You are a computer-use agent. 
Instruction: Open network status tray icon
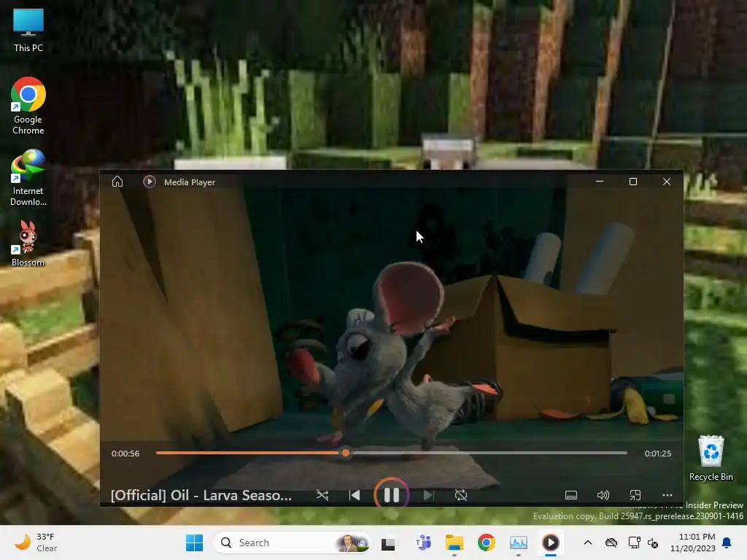click(634, 542)
